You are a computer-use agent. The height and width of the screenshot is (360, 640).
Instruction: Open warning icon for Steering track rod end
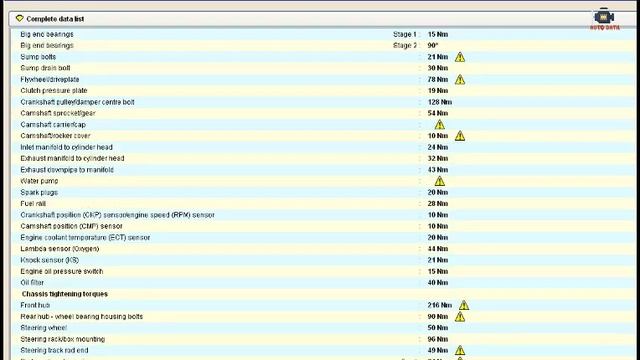[x=460, y=350]
